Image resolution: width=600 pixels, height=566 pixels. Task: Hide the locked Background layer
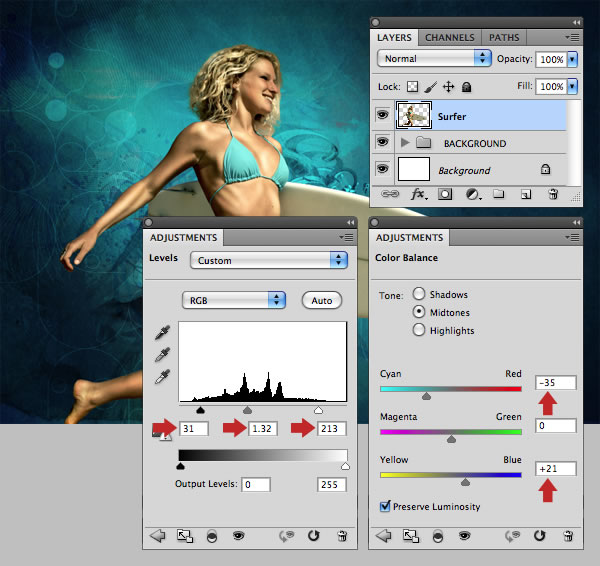point(382,169)
